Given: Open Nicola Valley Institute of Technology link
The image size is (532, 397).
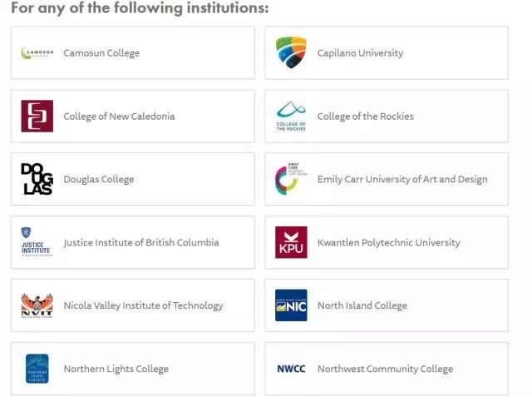Looking at the screenshot, I should 144,305.
